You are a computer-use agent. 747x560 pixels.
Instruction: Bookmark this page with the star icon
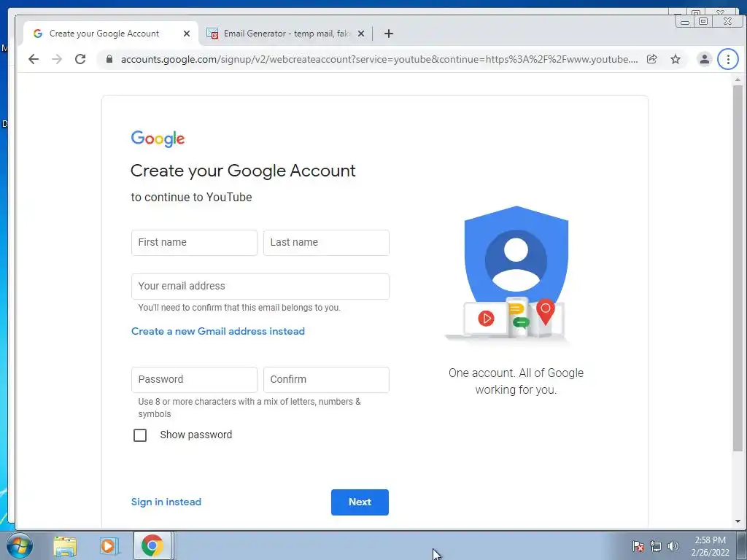pyautogui.click(x=675, y=59)
